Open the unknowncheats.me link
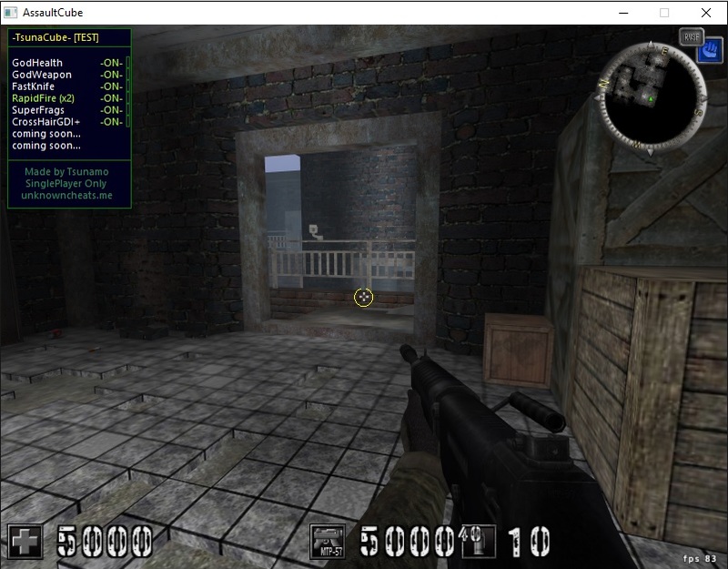The height and width of the screenshot is (569, 728). click(66, 195)
